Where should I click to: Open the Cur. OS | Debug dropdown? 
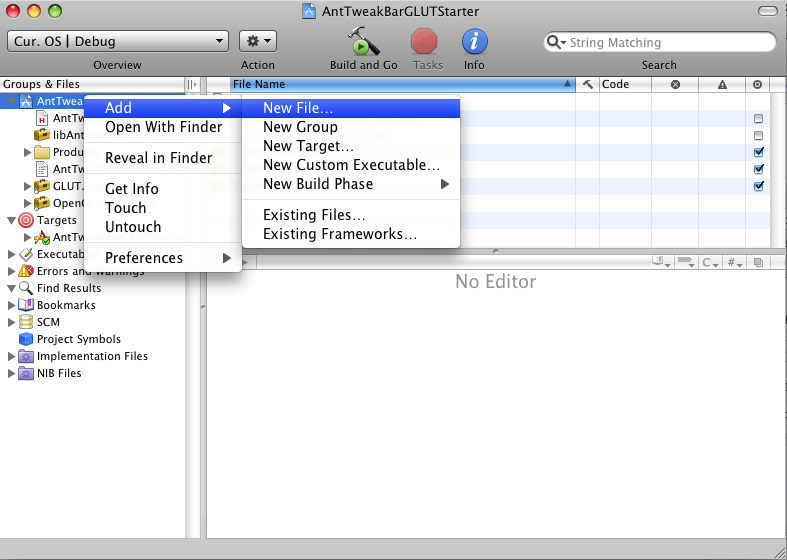[x=118, y=41]
